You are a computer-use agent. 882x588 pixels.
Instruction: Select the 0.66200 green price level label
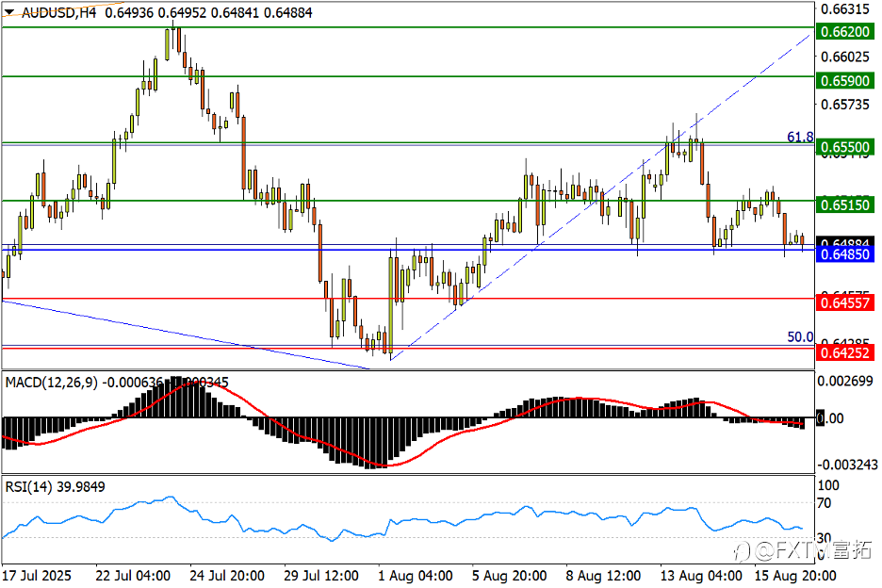(x=845, y=31)
